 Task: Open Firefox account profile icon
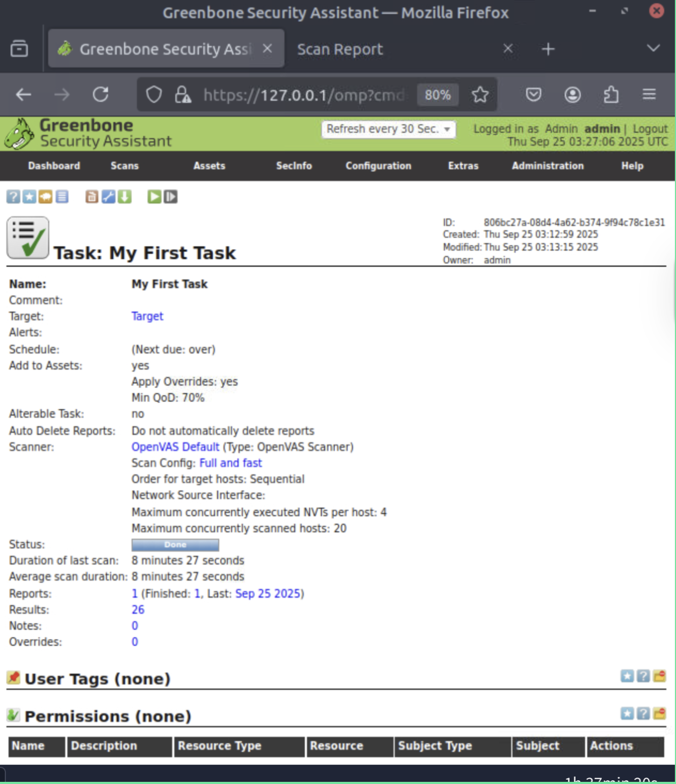[572, 95]
